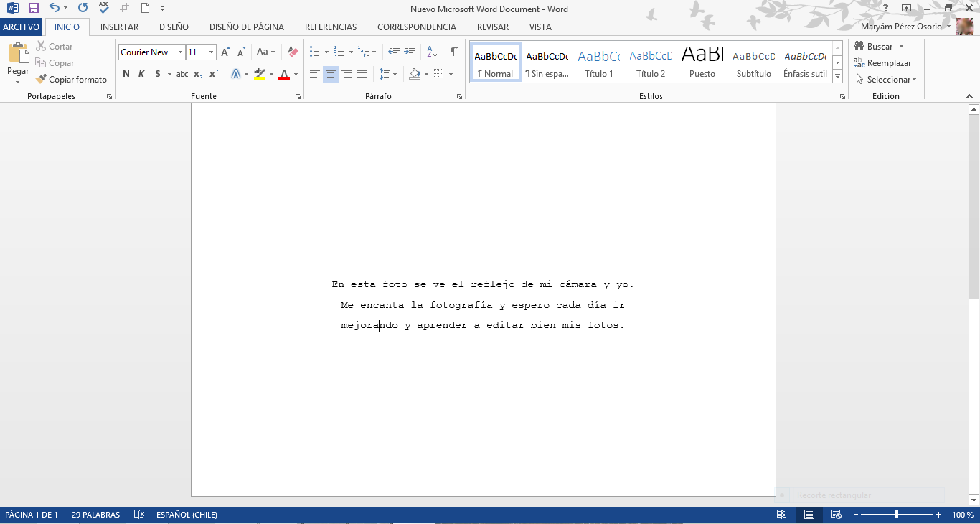
Task: Clear all formatting with the eraser icon
Action: pos(292,52)
